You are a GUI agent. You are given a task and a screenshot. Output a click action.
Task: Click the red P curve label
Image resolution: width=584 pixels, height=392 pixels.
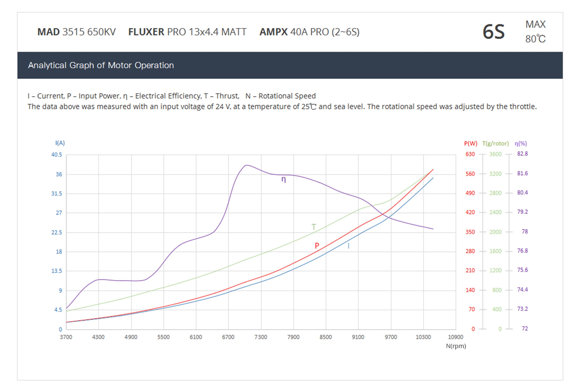click(317, 246)
